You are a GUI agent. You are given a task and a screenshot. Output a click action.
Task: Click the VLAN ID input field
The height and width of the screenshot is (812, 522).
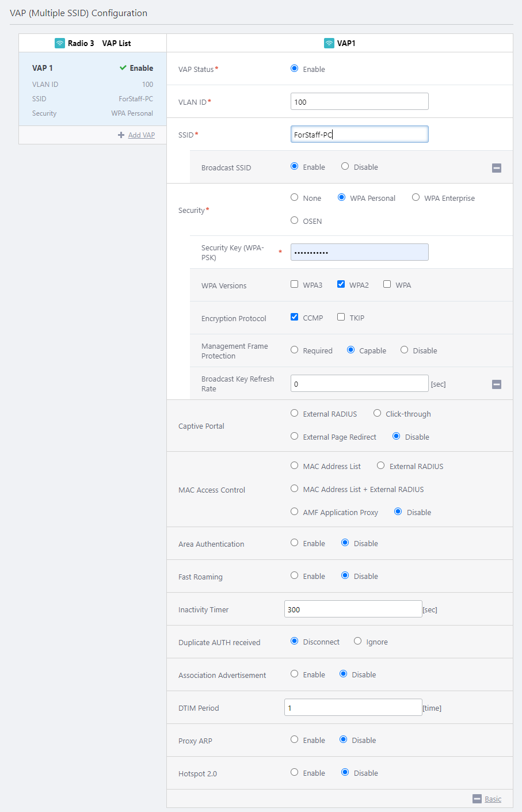point(359,101)
